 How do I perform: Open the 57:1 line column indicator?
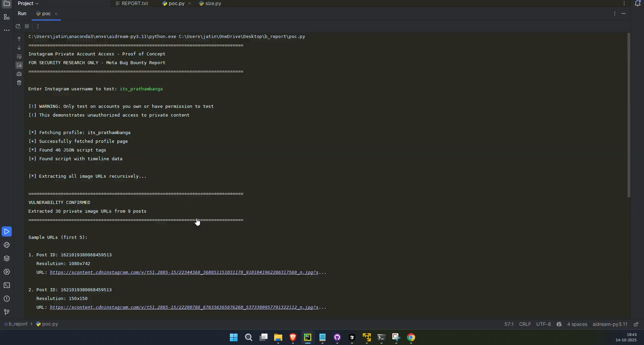[509, 325]
